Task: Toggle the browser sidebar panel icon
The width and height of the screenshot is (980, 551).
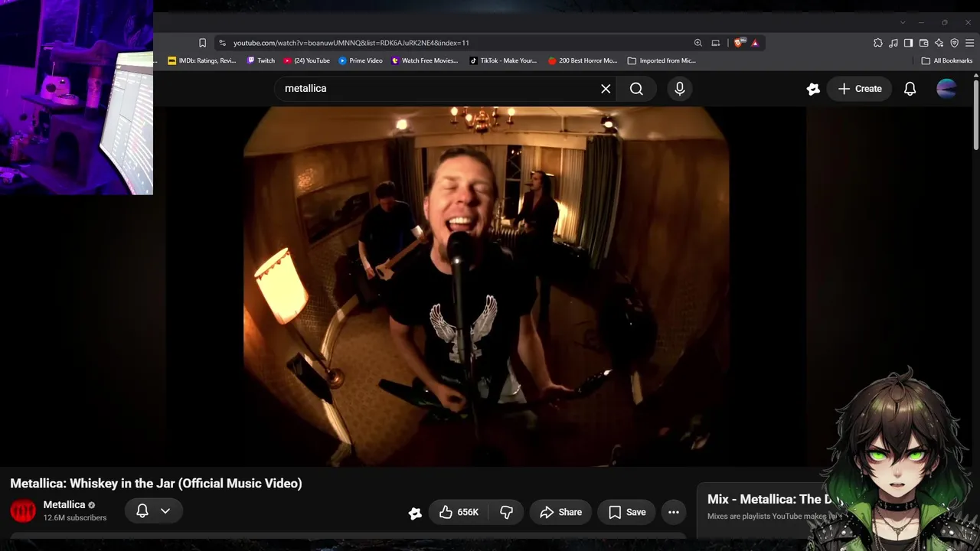Action: [909, 43]
